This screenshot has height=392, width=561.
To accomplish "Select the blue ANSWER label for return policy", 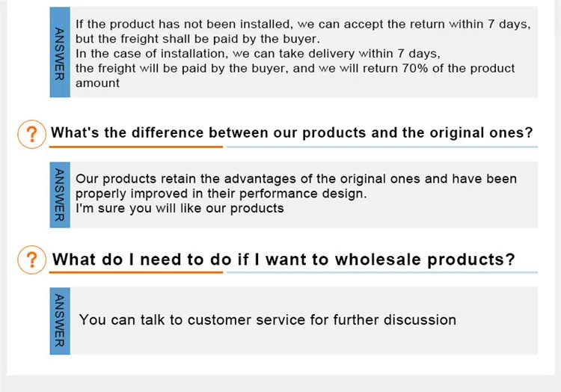I will point(60,52).
